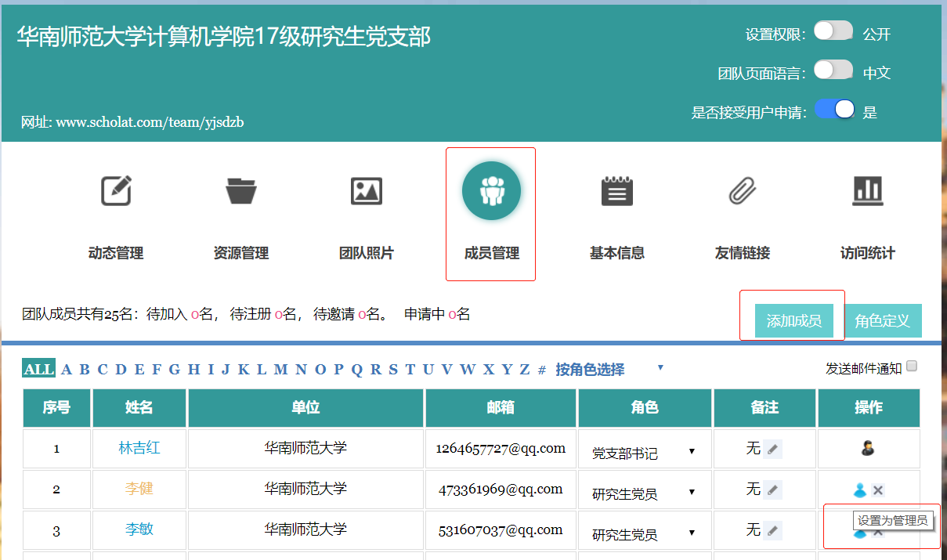Edit 备注 pencil for 林吉红 row
This screenshot has height=560, width=947.
coord(773,449)
